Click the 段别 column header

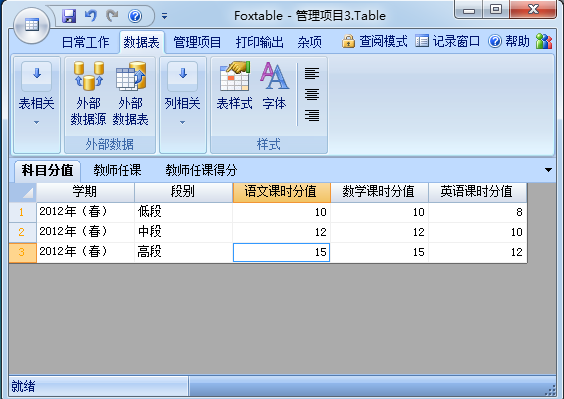(x=183, y=192)
